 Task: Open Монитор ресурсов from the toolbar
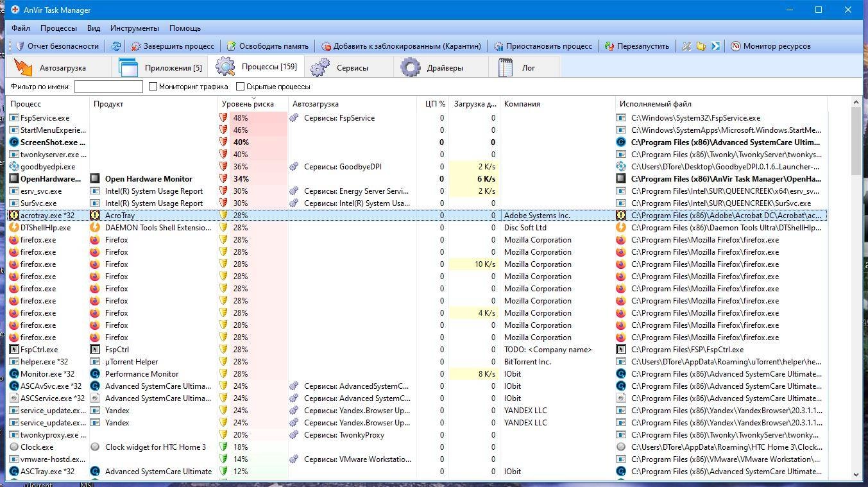(770, 46)
